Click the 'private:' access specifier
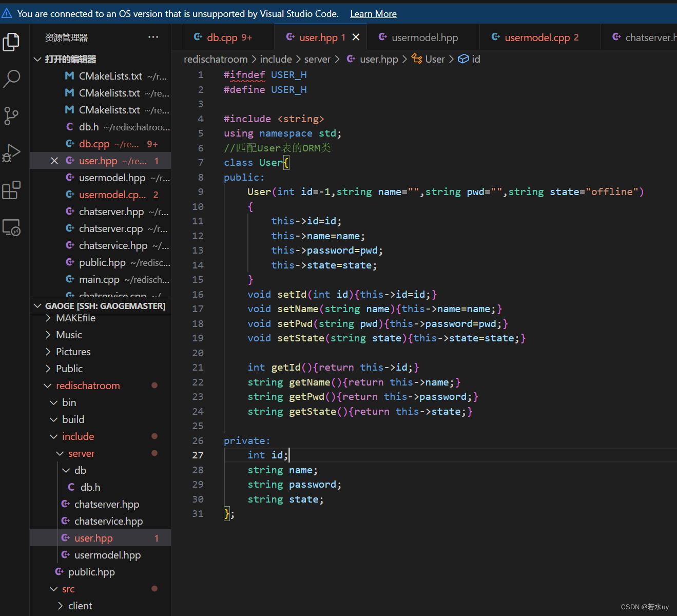This screenshot has height=616, width=677. tap(246, 440)
